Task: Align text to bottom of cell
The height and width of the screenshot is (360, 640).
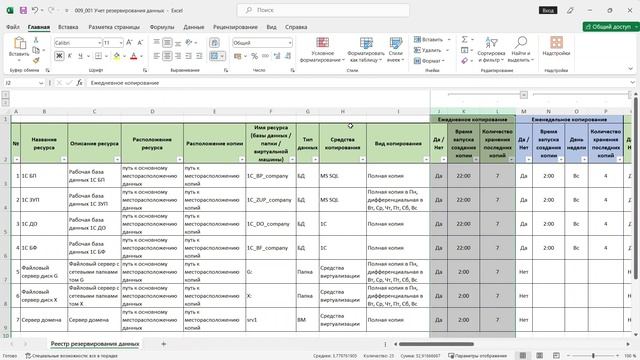Action: (178, 42)
